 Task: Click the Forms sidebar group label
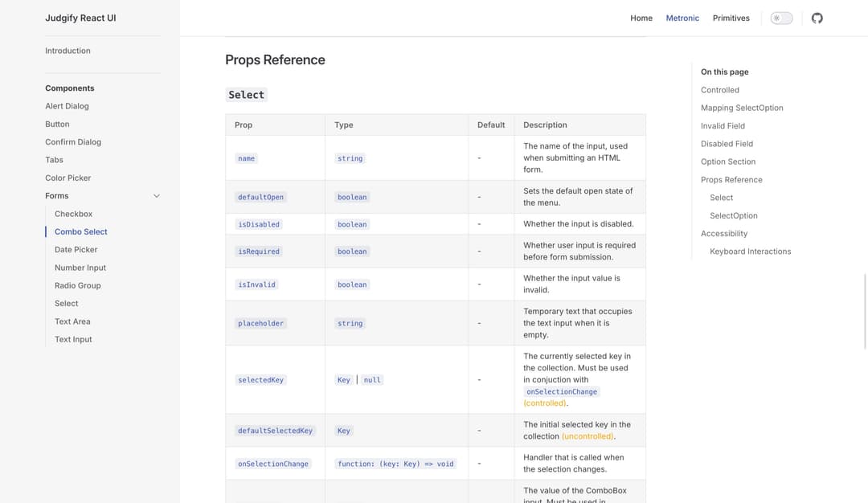(x=57, y=196)
